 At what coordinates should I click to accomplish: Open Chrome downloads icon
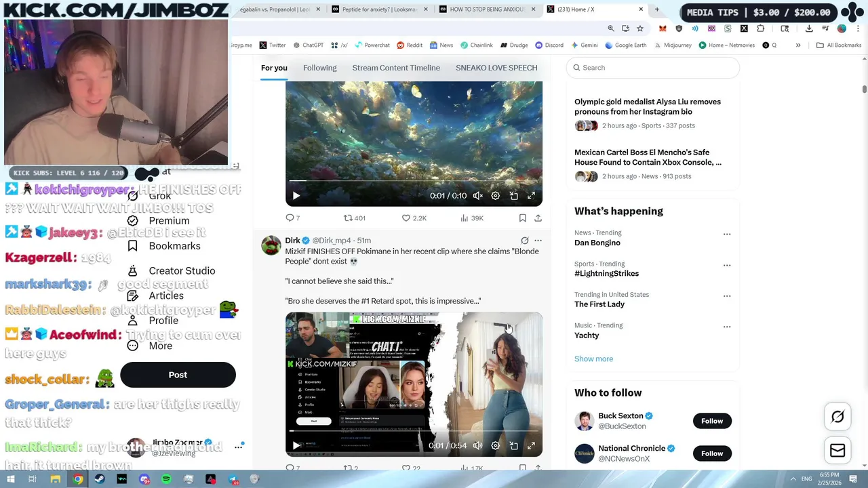click(809, 28)
